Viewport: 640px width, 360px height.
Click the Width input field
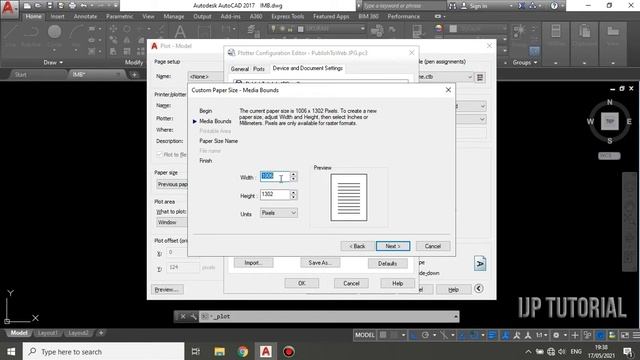tap(275, 176)
